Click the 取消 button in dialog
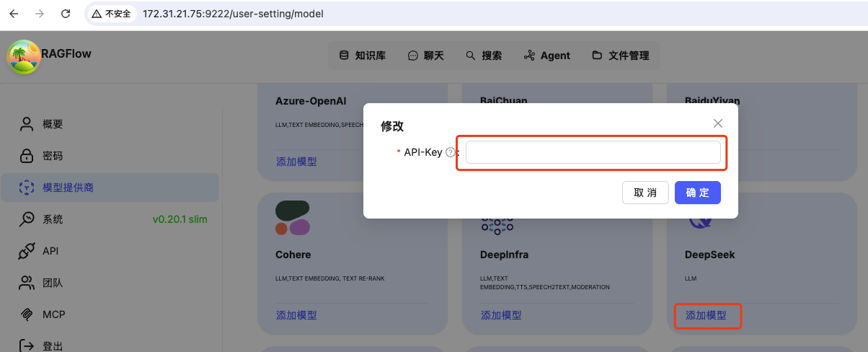868x352 pixels. (645, 193)
